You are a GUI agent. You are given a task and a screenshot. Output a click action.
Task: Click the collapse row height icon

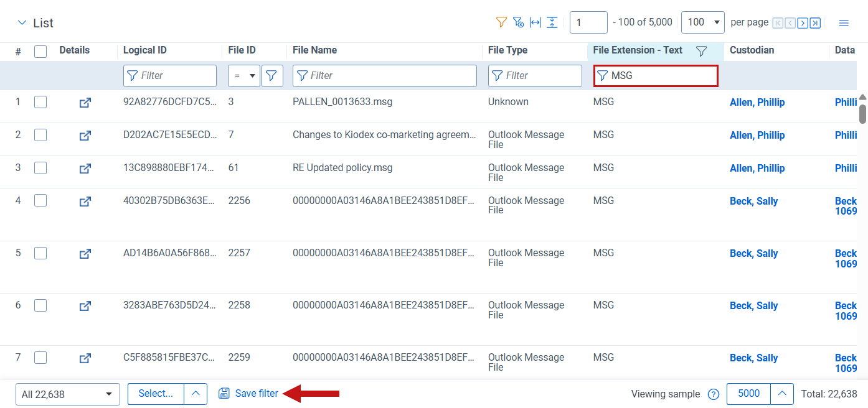(552, 22)
